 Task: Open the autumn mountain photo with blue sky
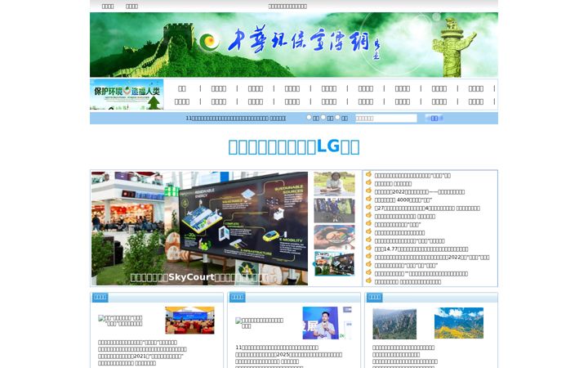coord(459,323)
